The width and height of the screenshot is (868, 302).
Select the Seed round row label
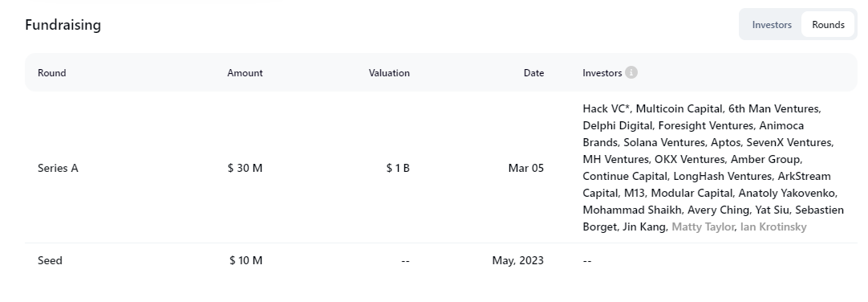coord(50,260)
